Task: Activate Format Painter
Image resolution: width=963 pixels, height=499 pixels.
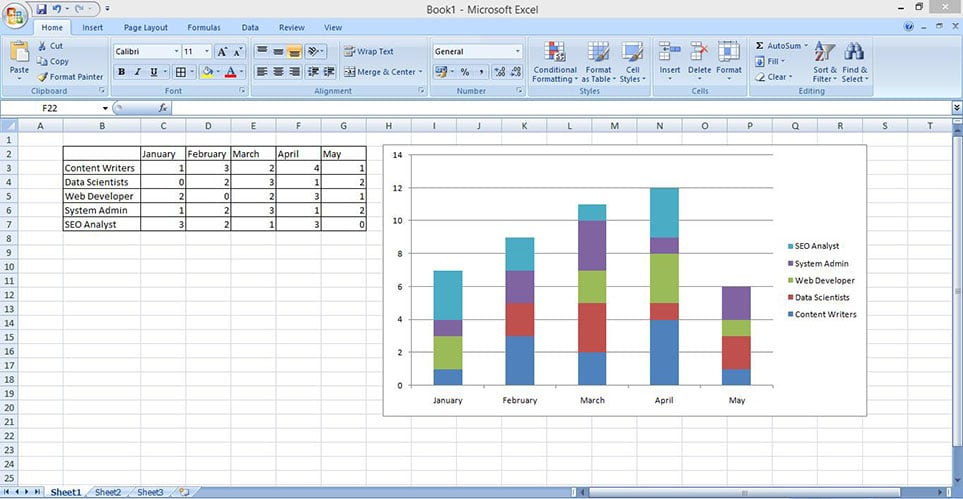Action: click(70, 77)
